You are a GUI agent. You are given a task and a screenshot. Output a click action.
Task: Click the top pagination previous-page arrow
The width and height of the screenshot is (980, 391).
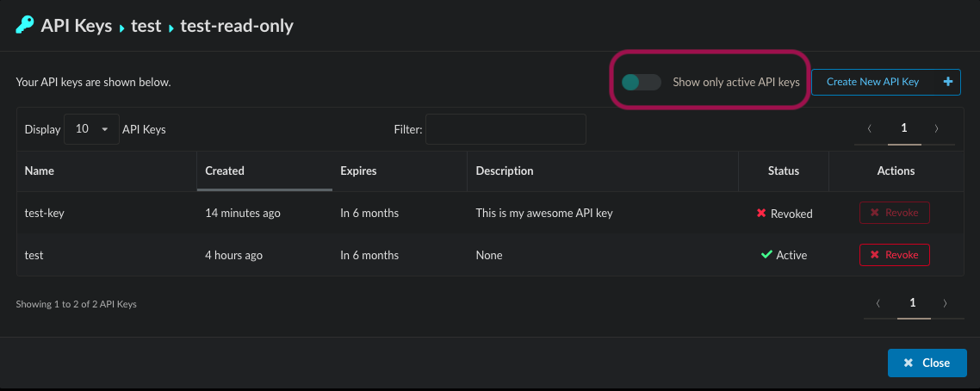pyautogui.click(x=870, y=128)
